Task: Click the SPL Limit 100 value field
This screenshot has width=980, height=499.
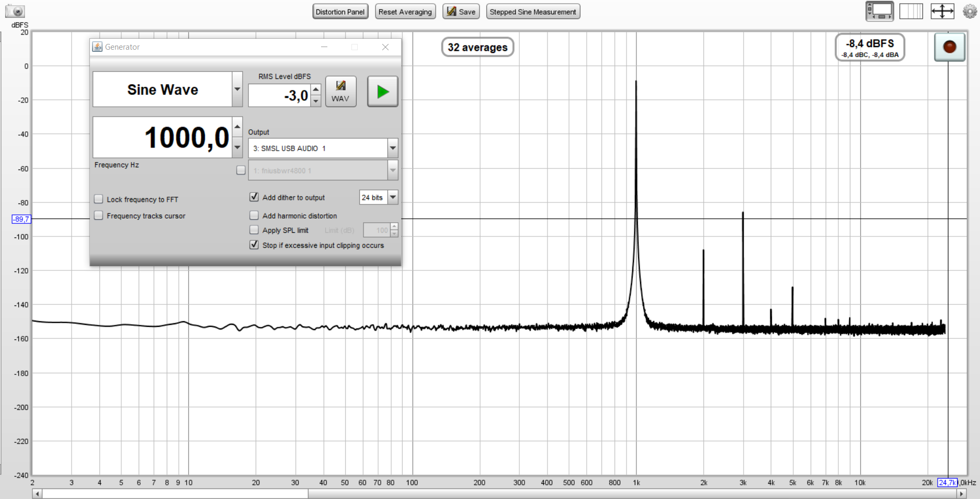Action: tap(377, 230)
